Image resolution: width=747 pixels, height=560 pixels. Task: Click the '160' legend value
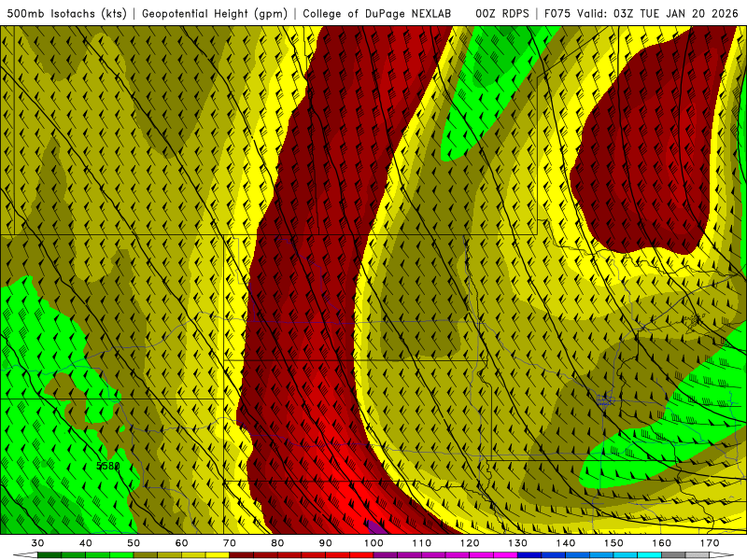[x=662, y=543]
